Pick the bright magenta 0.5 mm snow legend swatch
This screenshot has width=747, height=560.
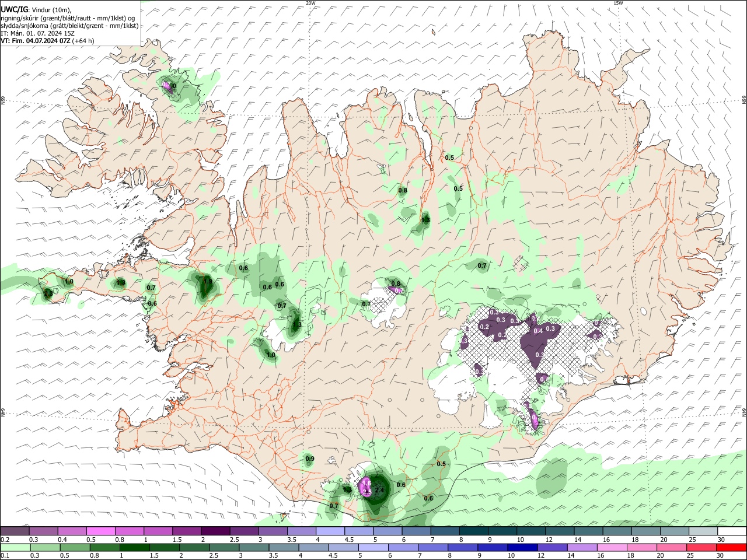pyautogui.click(x=100, y=531)
